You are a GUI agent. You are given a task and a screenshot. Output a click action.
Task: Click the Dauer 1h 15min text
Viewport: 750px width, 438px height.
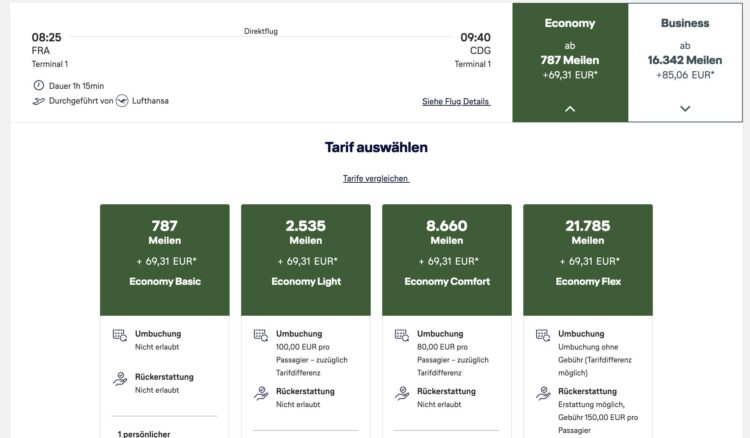[x=77, y=86]
